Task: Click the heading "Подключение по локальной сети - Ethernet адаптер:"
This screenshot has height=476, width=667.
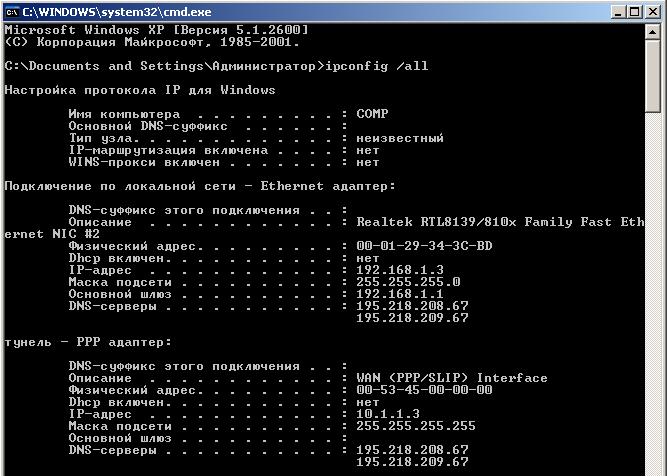Action: point(200,186)
